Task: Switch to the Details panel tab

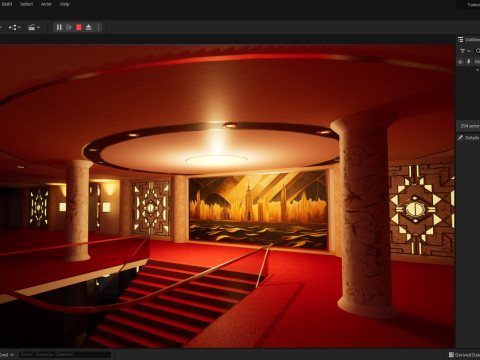Action: (469, 138)
